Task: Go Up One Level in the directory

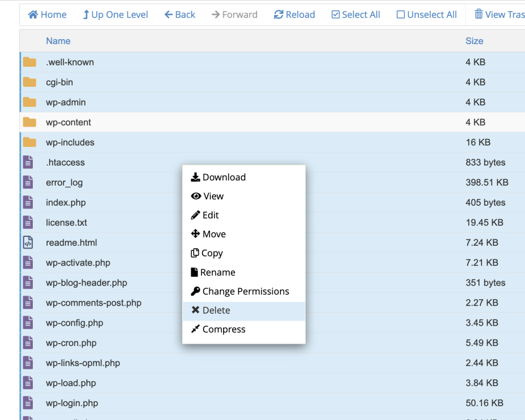Action: (x=115, y=15)
